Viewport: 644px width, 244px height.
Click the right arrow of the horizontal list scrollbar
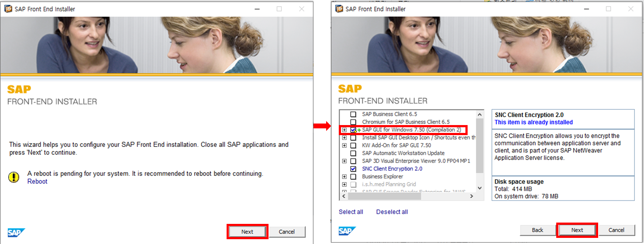[x=472, y=197]
